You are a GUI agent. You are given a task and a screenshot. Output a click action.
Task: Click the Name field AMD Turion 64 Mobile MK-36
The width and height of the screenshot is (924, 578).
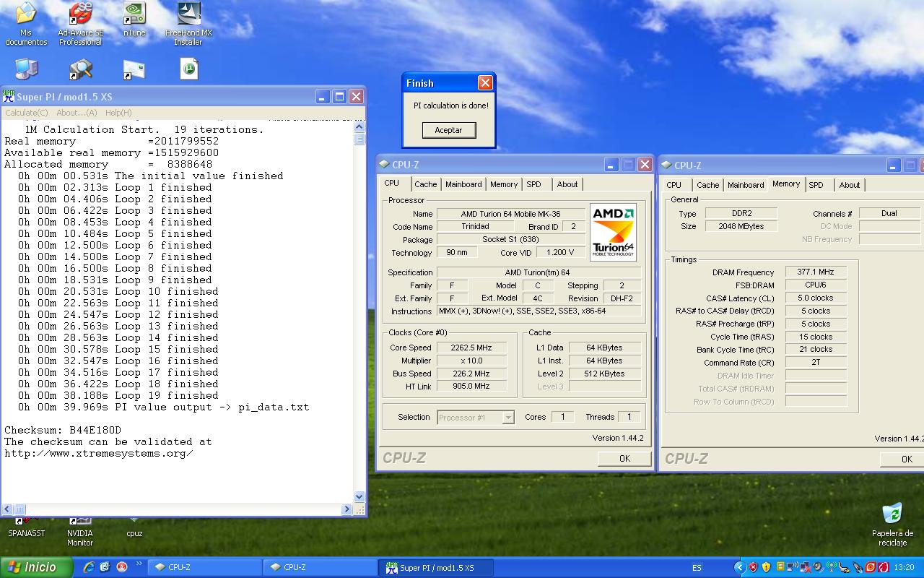pyautogui.click(x=513, y=214)
